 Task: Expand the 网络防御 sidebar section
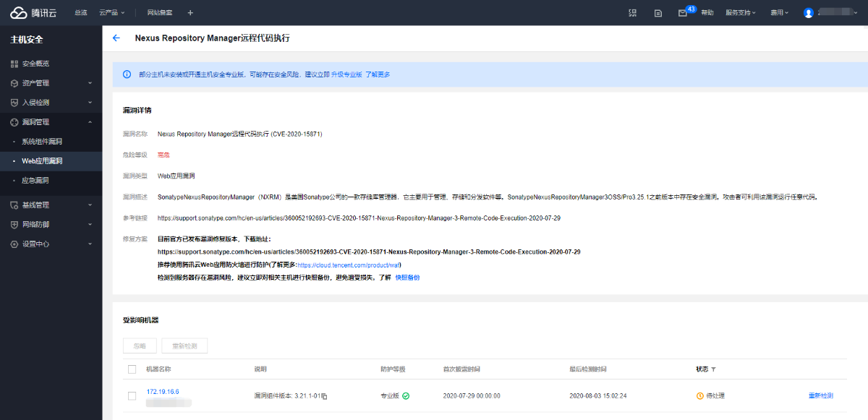pos(90,224)
